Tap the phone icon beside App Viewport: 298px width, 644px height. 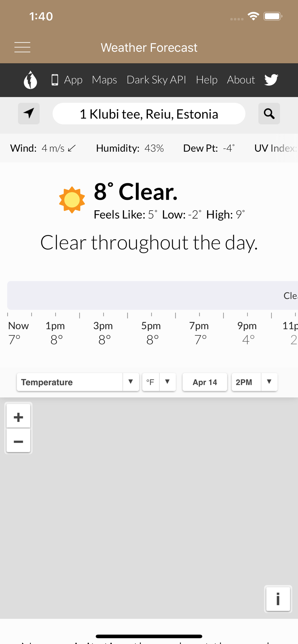tap(55, 80)
